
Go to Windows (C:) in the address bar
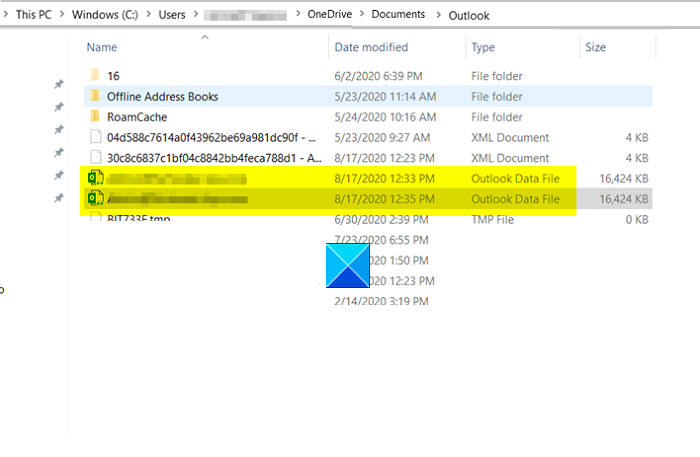pyautogui.click(x=105, y=15)
